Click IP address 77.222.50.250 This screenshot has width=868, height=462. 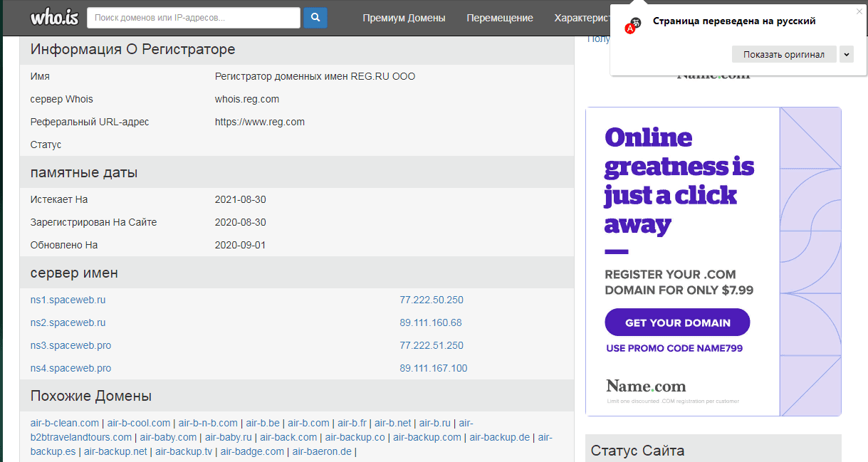click(x=431, y=300)
